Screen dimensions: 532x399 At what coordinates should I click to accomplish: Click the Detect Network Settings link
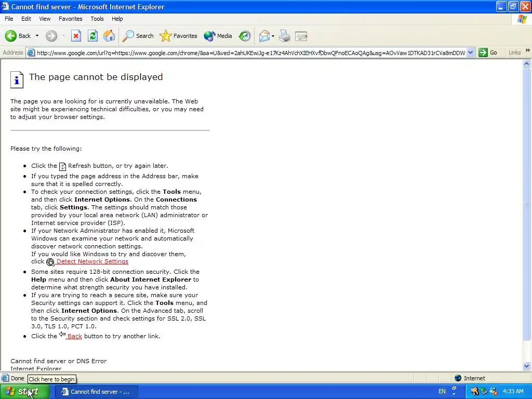click(92, 261)
